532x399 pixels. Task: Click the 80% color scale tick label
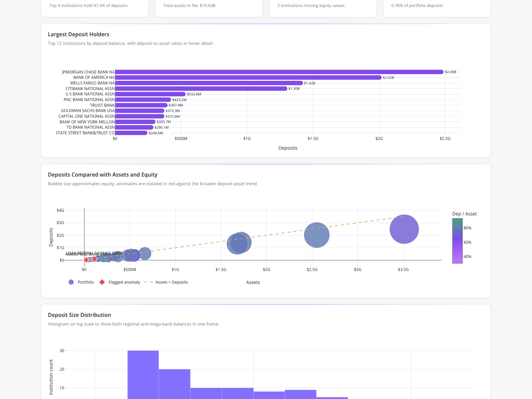pos(467,228)
